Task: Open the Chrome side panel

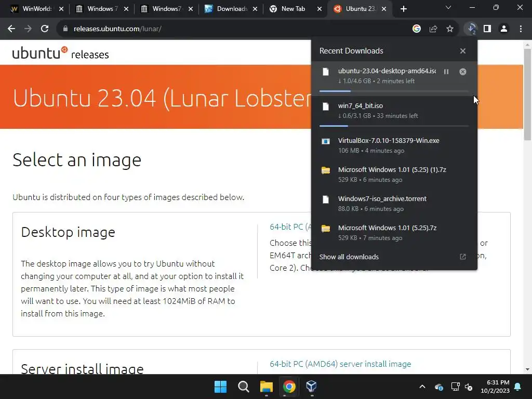Action: [x=487, y=29]
